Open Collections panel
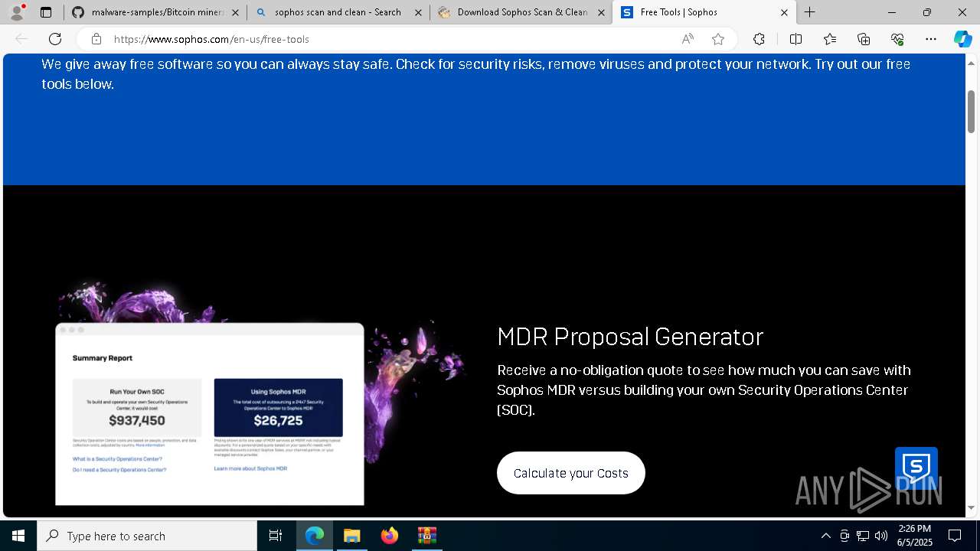The width and height of the screenshot is (980, 551). tap(864, 39)
